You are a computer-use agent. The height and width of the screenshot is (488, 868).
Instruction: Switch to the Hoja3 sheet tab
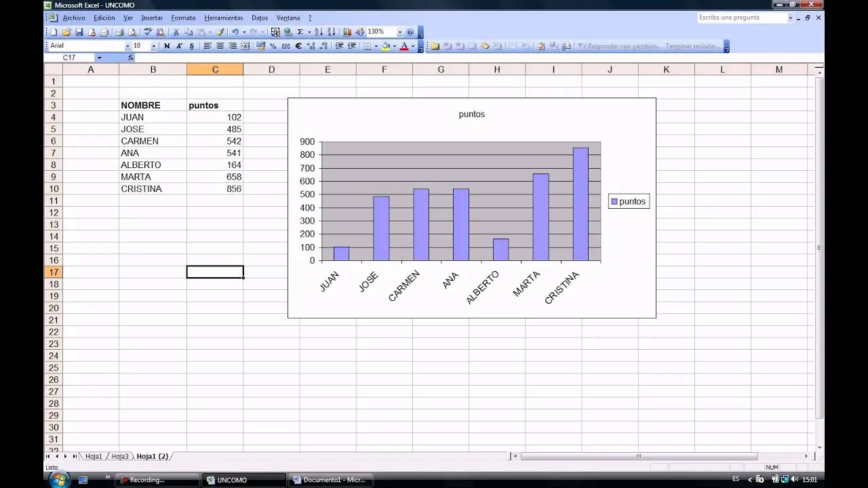click(x=119, y=456)
